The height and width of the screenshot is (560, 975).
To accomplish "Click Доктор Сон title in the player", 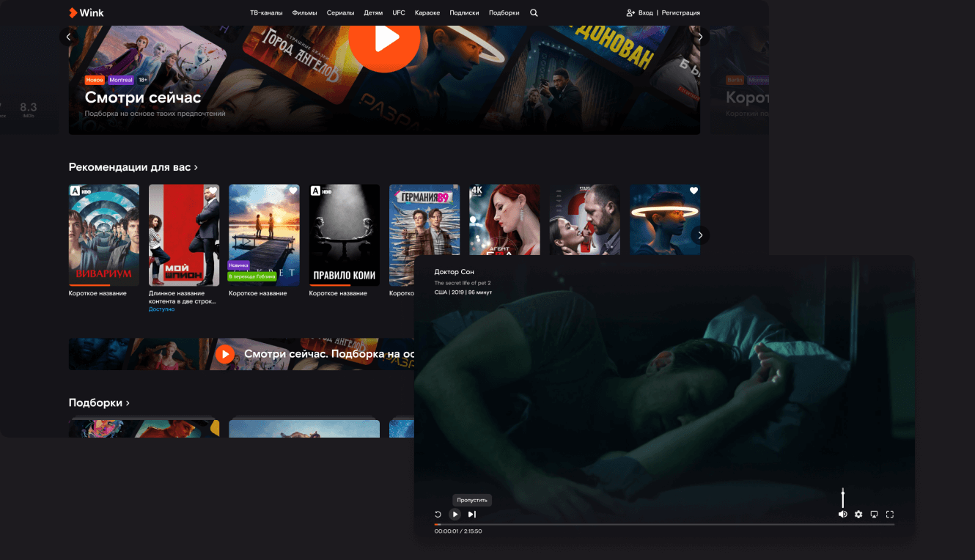I will pyautogui.click(x=454, y=272).
